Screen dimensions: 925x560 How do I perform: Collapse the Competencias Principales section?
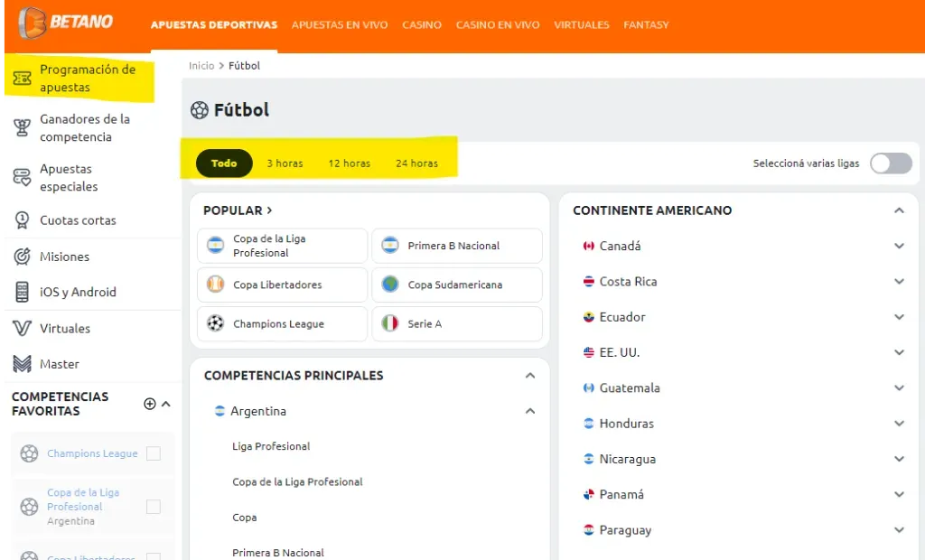click(x=530, y=376)
